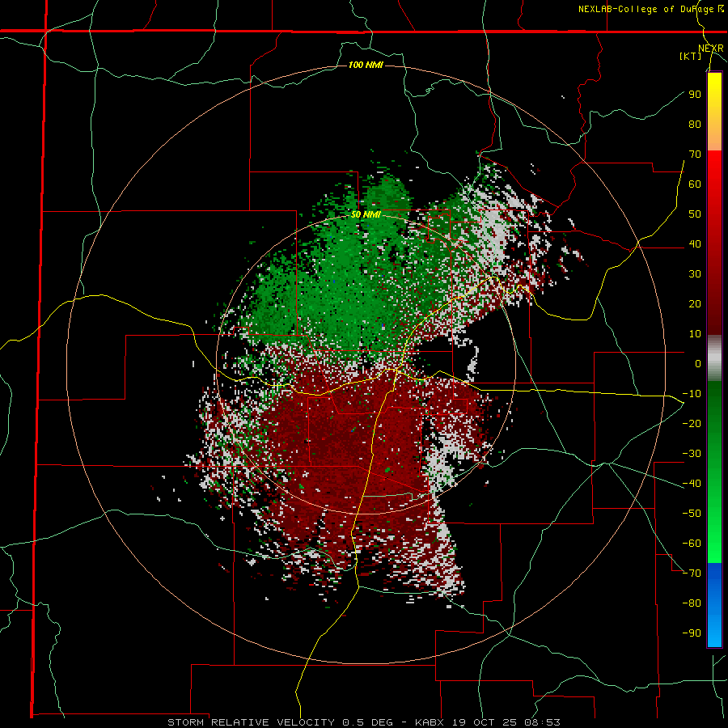
Task: Click the STORM RELATIVE VELOCITY caption text
Action: tap(251, 722)
